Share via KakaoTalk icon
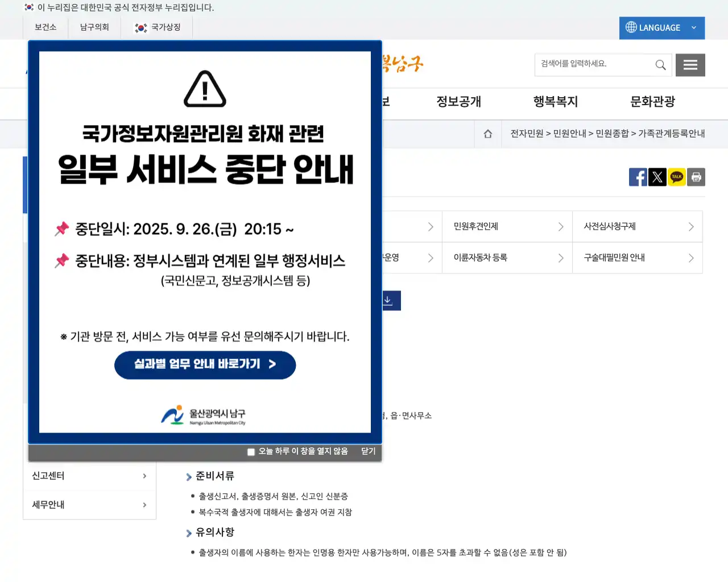This screenshot has height=582, width=728. (677, 177)
